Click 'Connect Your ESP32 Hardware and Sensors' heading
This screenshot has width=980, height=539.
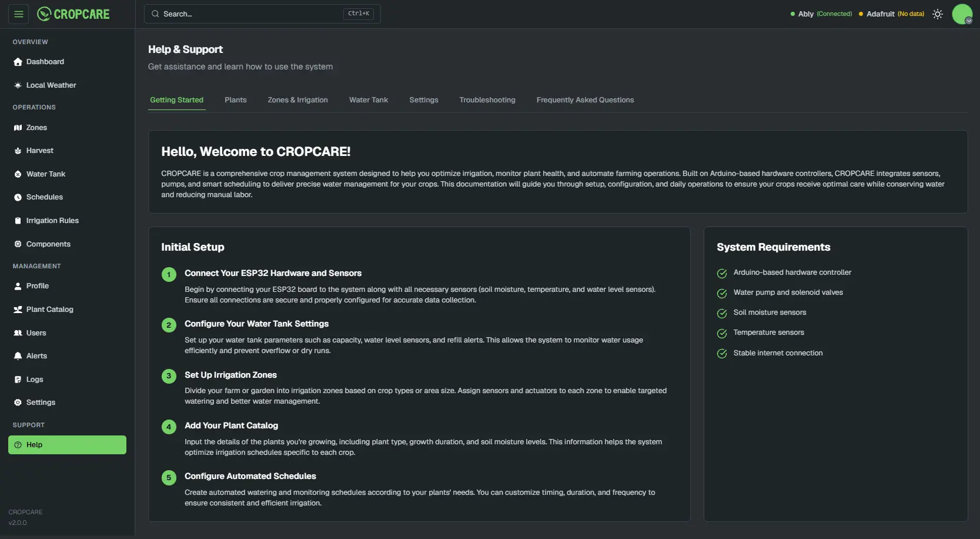click(273, 273)
